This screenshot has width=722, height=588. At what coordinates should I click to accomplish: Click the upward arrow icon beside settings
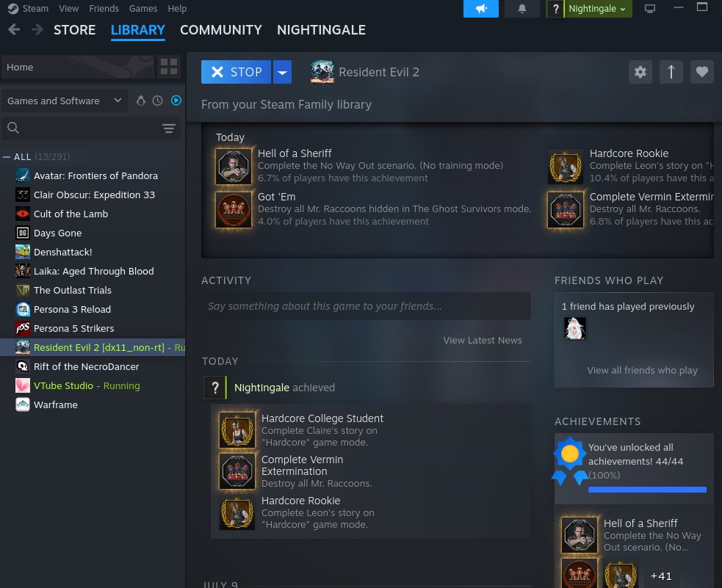tap(671, 72)
